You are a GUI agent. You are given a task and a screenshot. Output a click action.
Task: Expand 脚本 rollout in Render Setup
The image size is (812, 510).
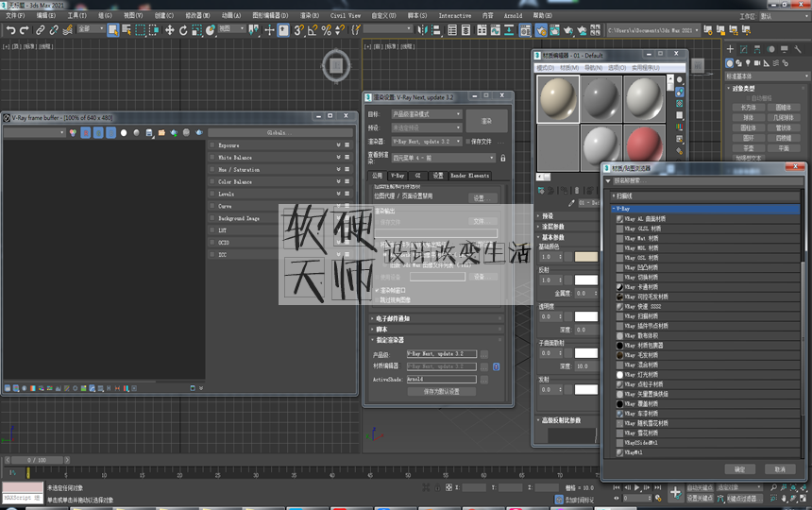click(x=436, y=330)
